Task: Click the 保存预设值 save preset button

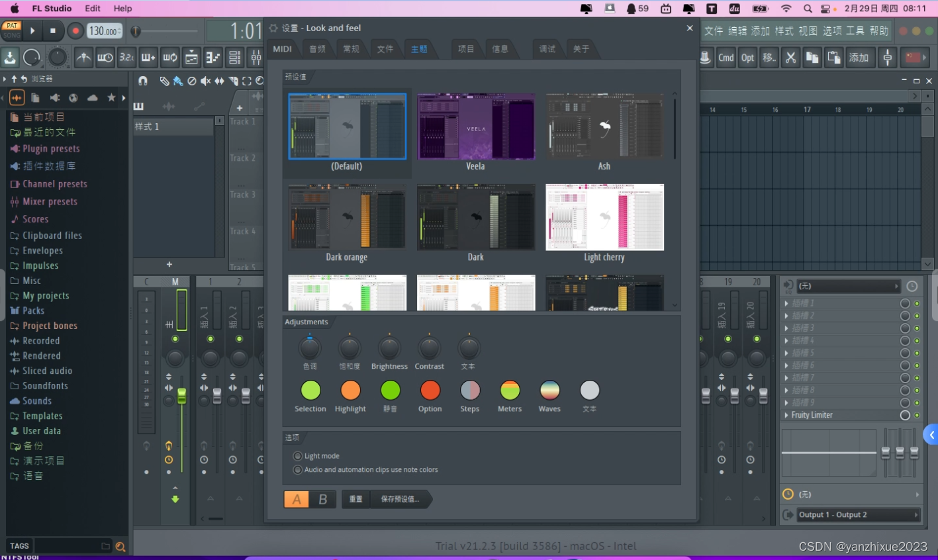Action: coord(400,499)
